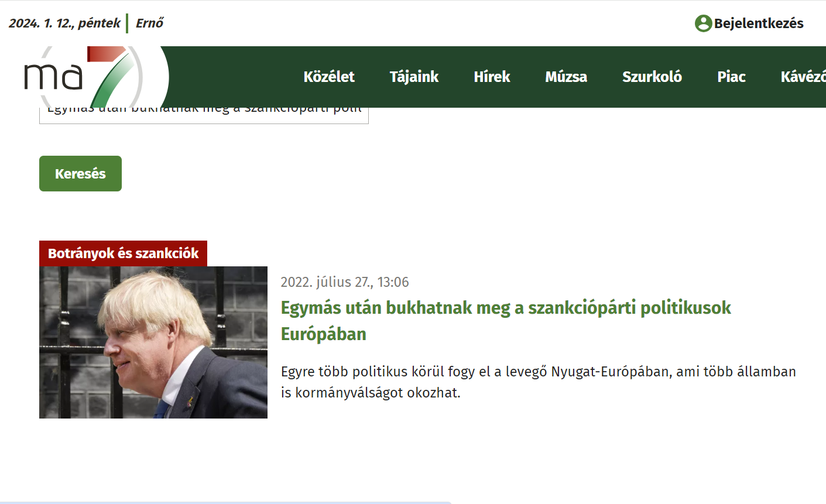The image size is (826, 504).
Task: Navigate to the Szurkoló section
Action: click(x=652, y=77)
